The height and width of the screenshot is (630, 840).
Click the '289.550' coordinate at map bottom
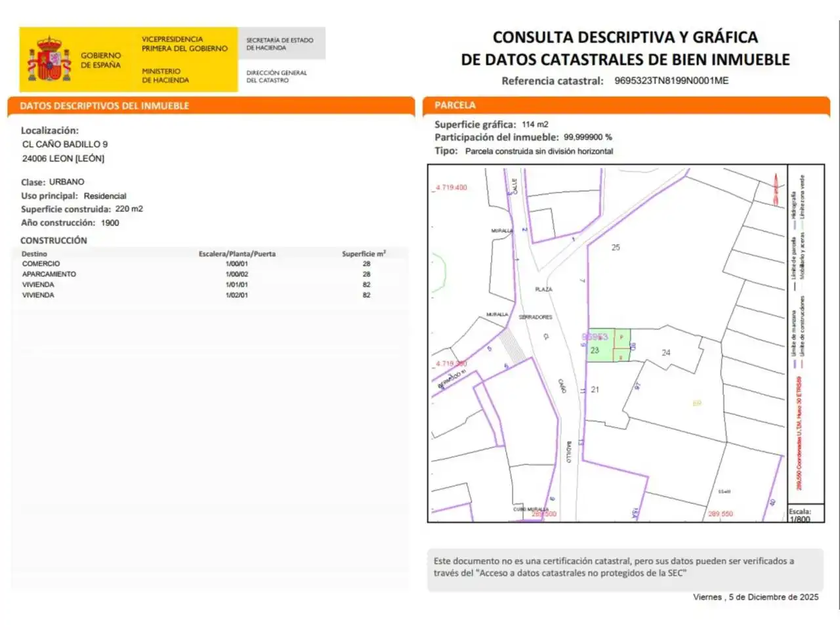click(x=721, y=514)
